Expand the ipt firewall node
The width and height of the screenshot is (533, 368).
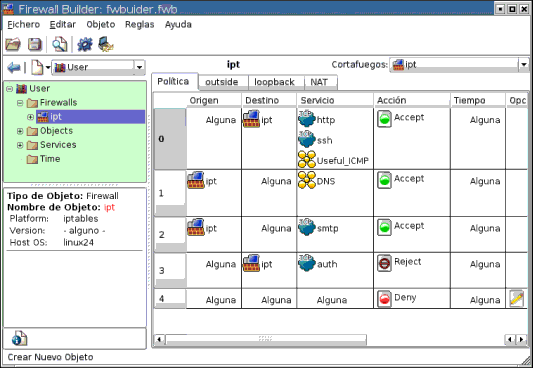[x=30, y=117]
